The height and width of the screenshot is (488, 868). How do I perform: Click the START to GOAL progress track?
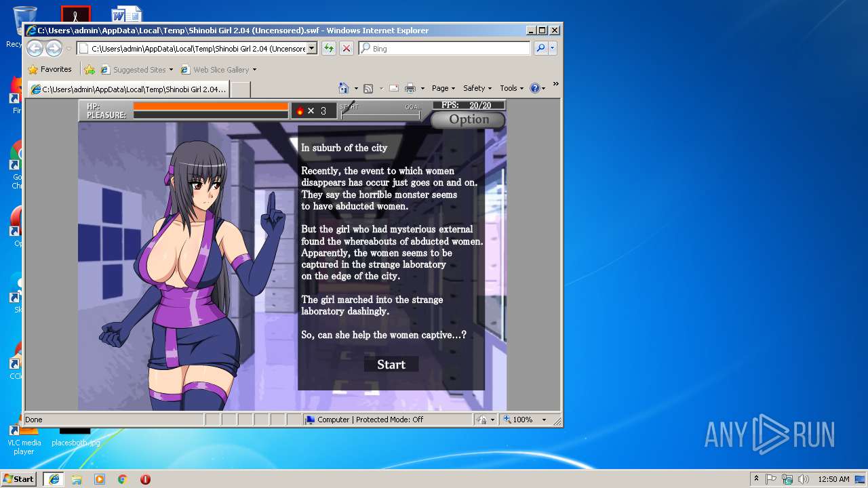[380, 114]
